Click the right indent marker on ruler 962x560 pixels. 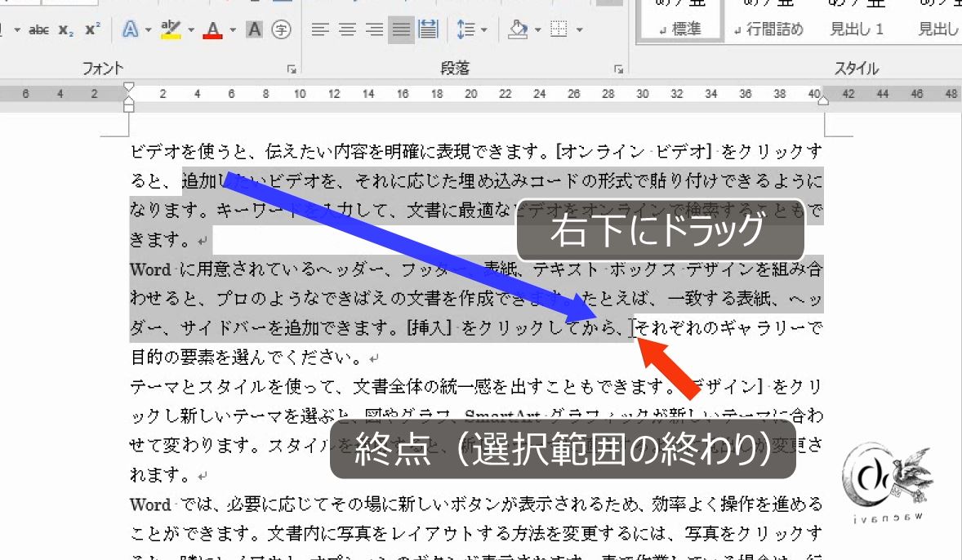pos(823,100)
